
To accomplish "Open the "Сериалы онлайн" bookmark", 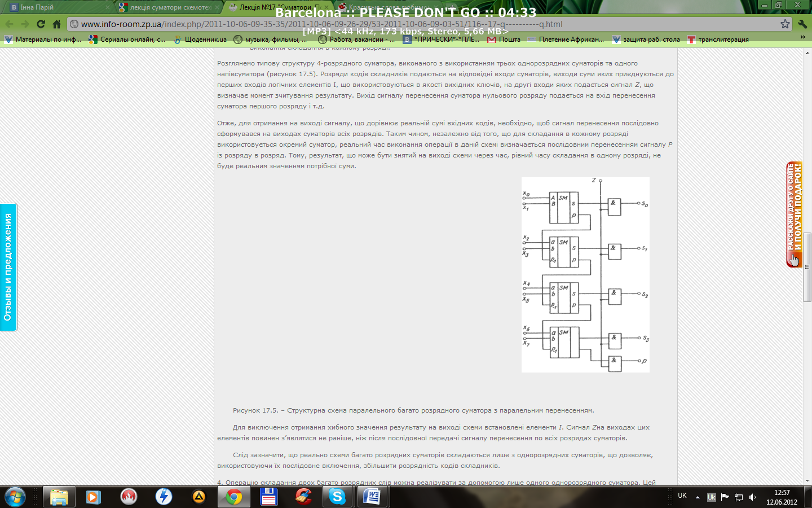I will (127, 40).
